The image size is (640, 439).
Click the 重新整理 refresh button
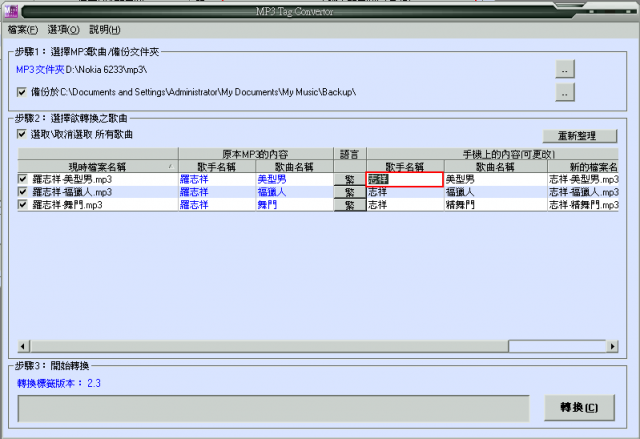[x=580, y=136]
